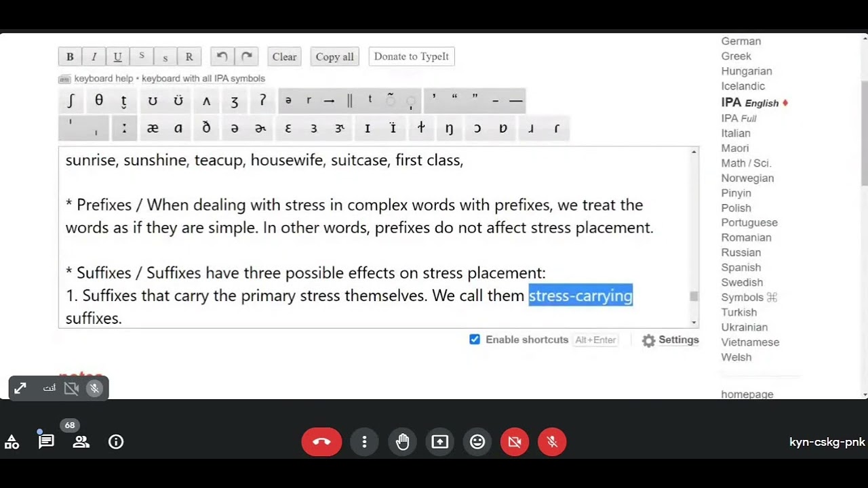Toggle underline formatting button

point(117,56)
